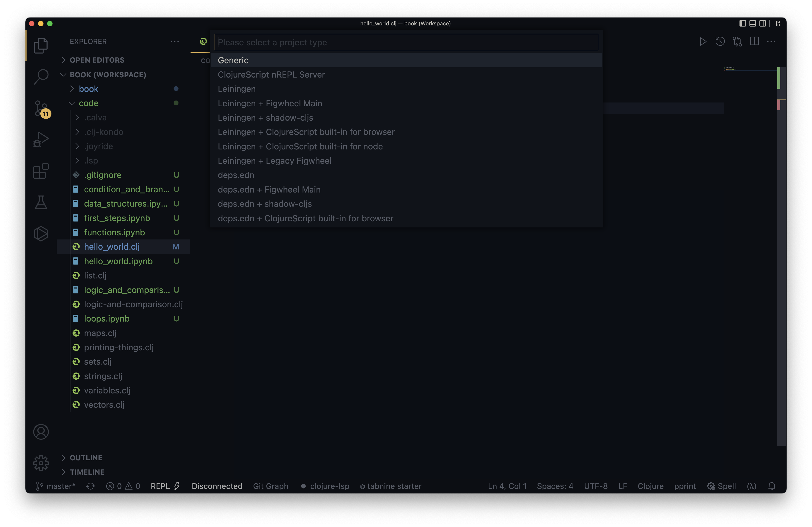Image resolution: width=812 pixels, height=527 pixels.
Task: Toggle Primary Side Bar layout icon
Action: click(742, 23)
